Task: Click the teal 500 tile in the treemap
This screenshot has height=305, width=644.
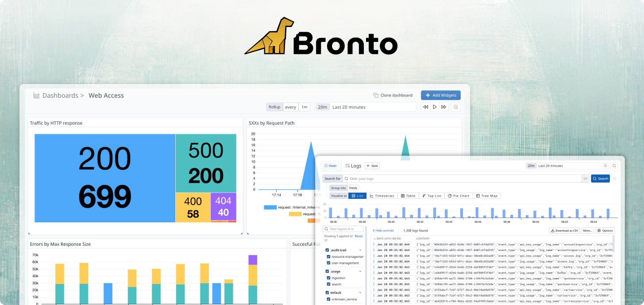Action: 206,163
